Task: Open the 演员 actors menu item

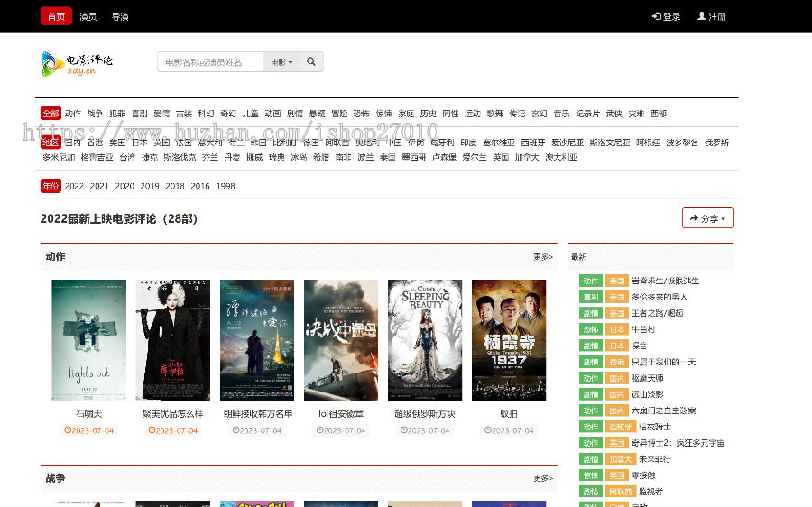Action: [88, 16]
